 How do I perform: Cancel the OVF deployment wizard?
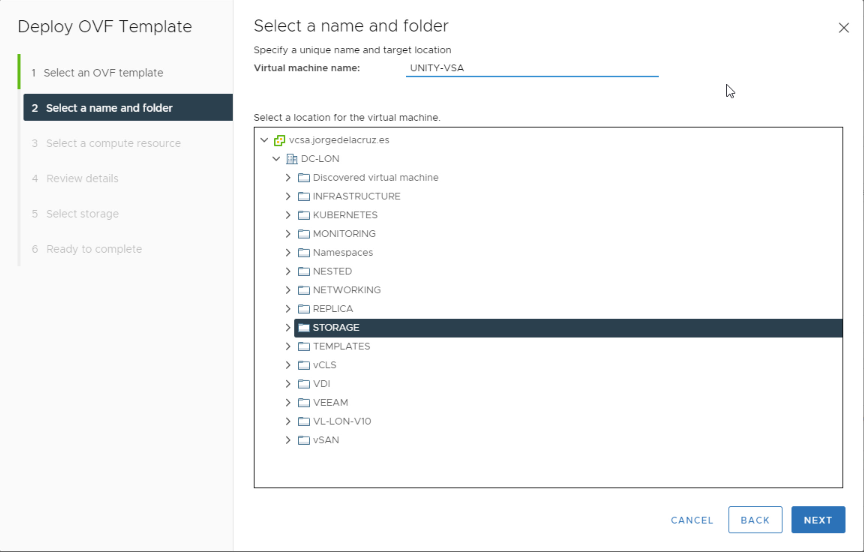pyautogui.click(x=692, y=520)
